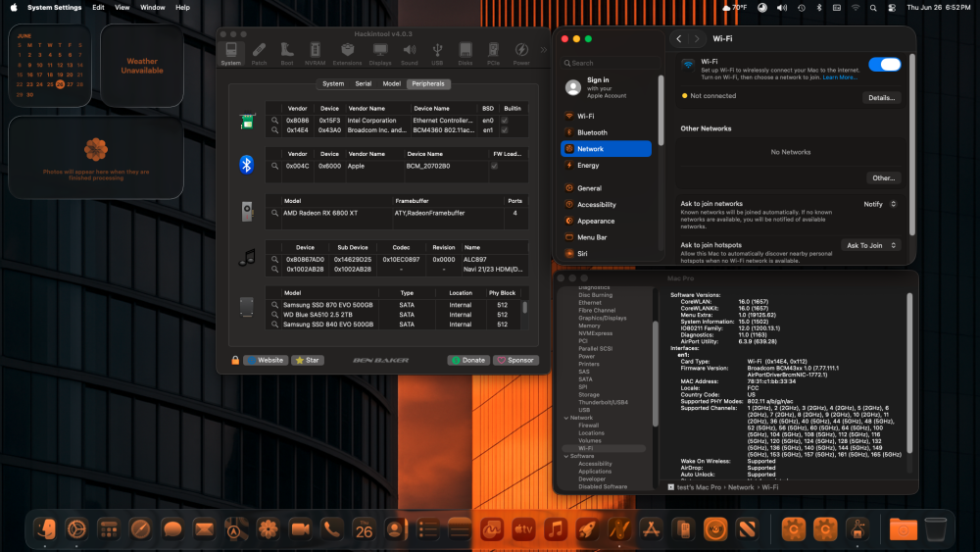Click the Sponsor button in Hackintool
The width and height of the screenshot is (980, 552).
pos(515,360)
